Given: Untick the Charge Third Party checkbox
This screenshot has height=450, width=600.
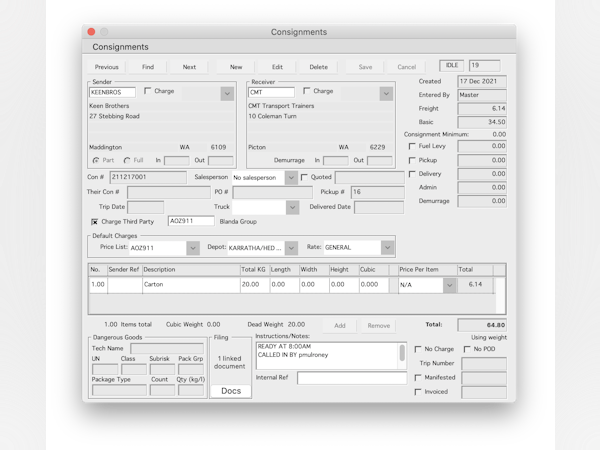Looking at the screenshot, I should click(x=95, y=222).
